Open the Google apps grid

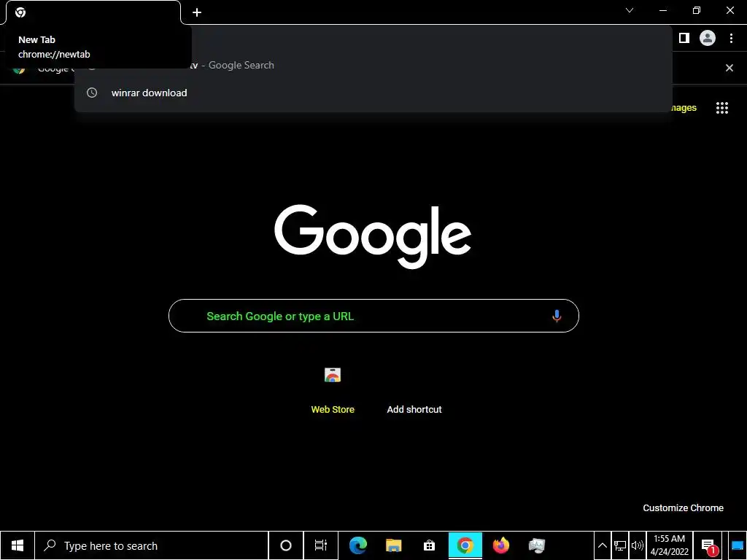[722, 108]
